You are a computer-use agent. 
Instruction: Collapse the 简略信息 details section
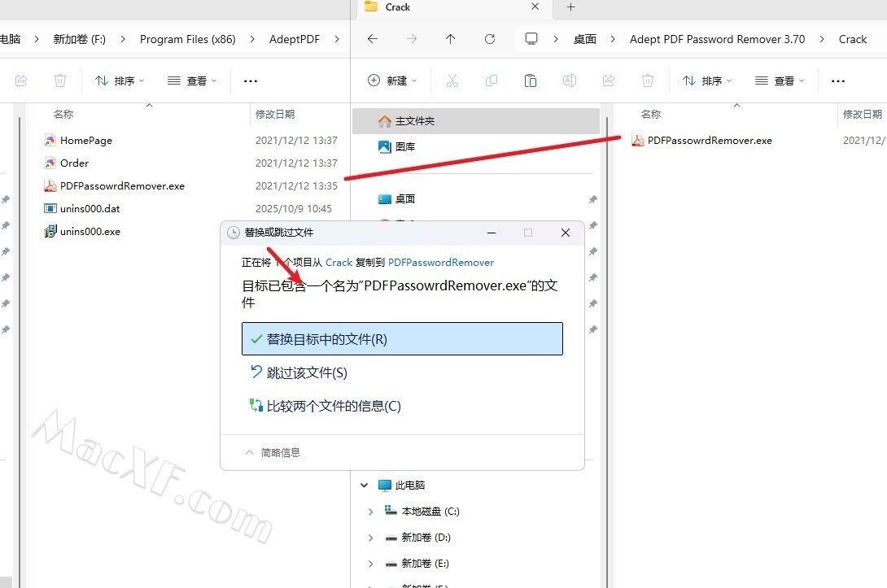(x=273, y=452)
